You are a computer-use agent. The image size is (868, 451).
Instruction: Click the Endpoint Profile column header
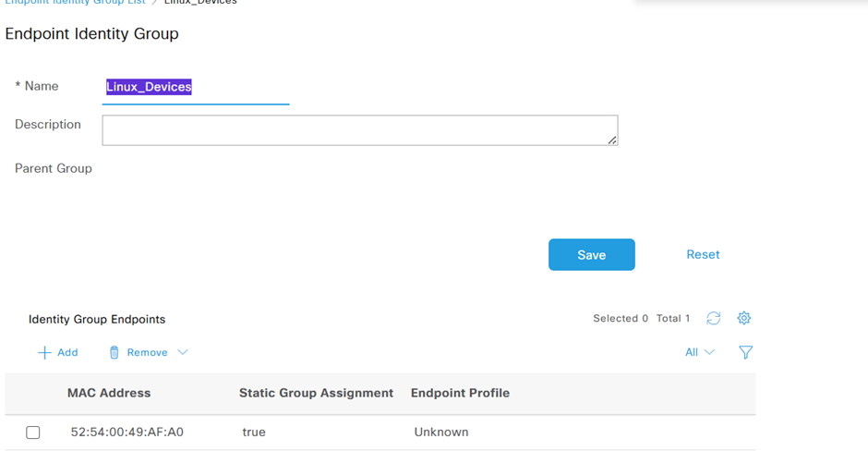coord(460,393)
